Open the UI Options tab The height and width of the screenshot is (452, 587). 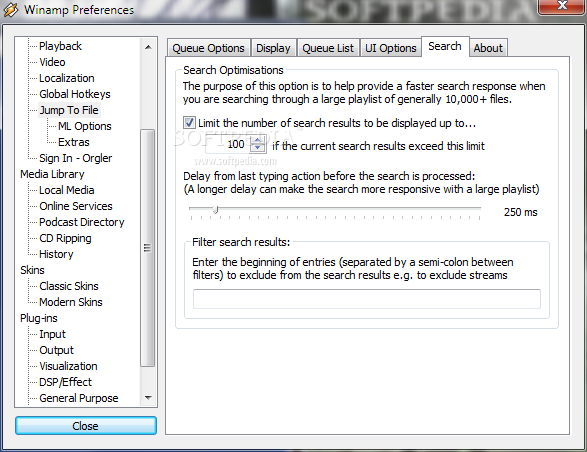pyautogui.click(x=390, y=48)
